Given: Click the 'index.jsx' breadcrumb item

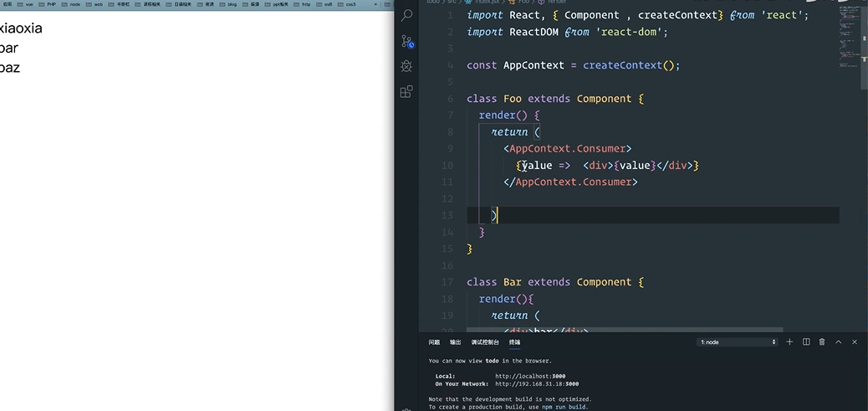Looking at the screenshot, I should [488, 2].
